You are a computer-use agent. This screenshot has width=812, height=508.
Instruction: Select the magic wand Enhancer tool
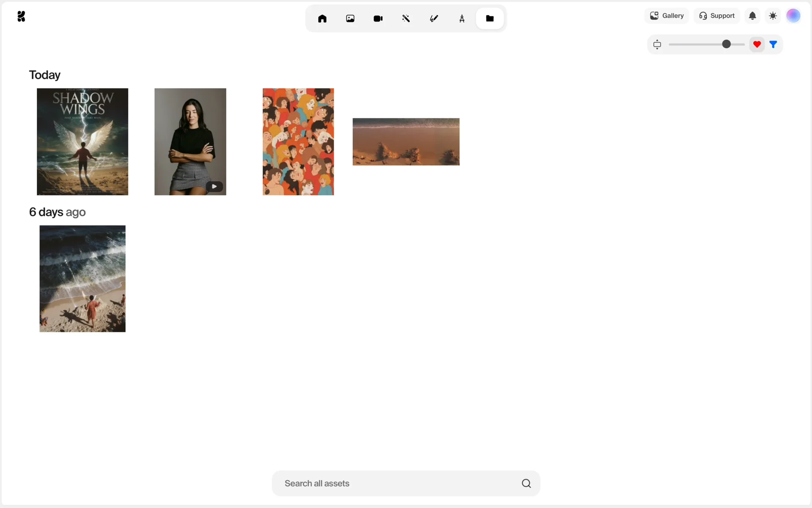[406, 19]
